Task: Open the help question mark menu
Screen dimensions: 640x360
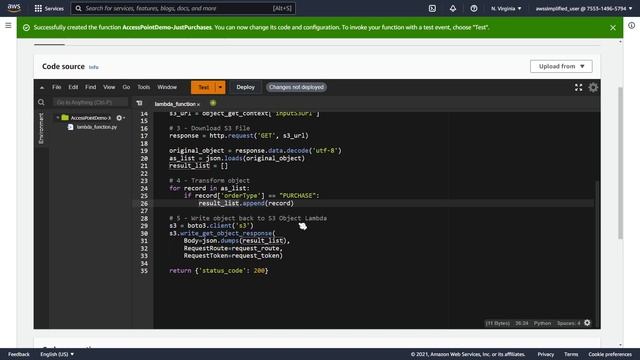Action: (x=473, y=8)
